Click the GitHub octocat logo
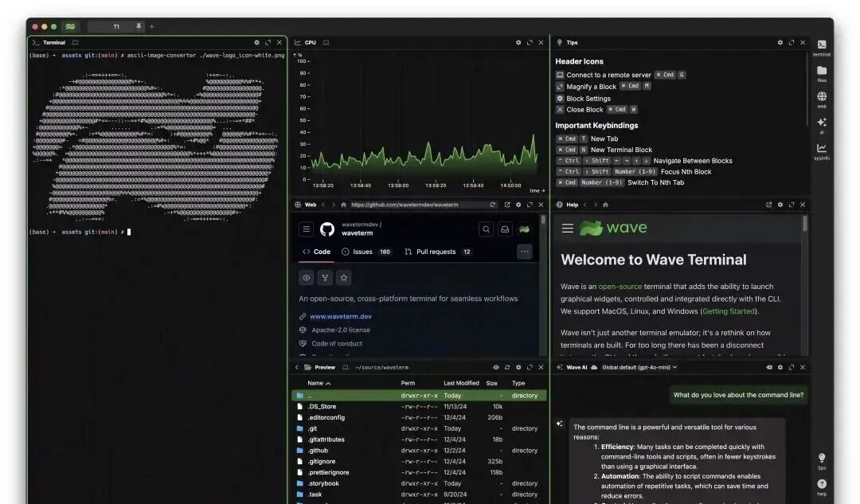The width and height of the screenshot is (860, 504). pyautogui.click(x=327, y=229)
